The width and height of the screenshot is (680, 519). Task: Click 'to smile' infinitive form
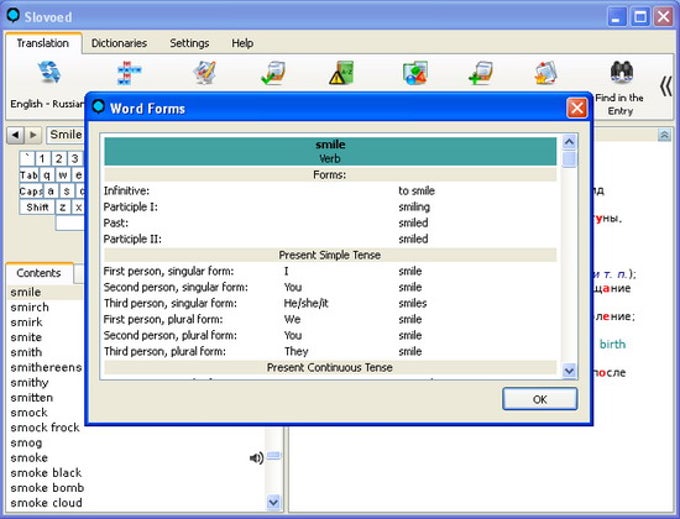tap(416, 191)
